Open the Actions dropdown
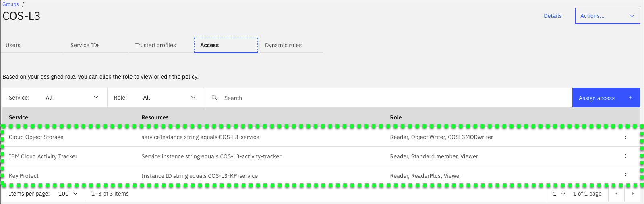This screenshot has height=204, width=644. [607, 16]
